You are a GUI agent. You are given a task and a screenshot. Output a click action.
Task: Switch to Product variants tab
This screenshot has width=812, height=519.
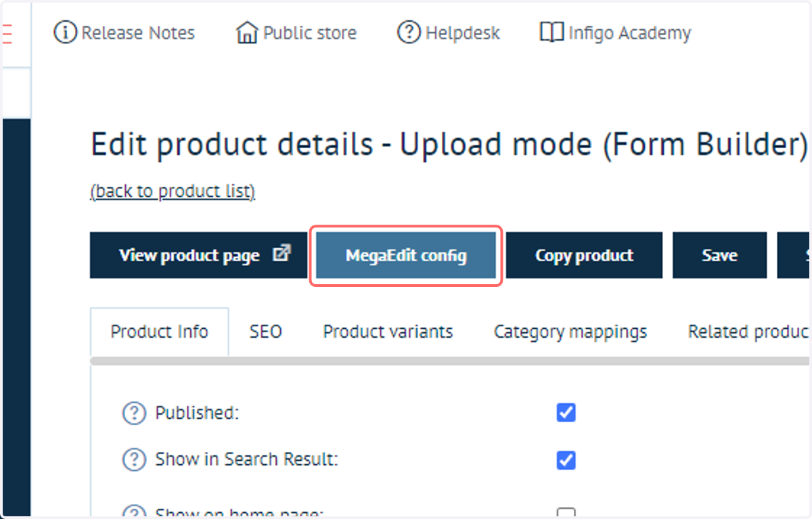388,332
